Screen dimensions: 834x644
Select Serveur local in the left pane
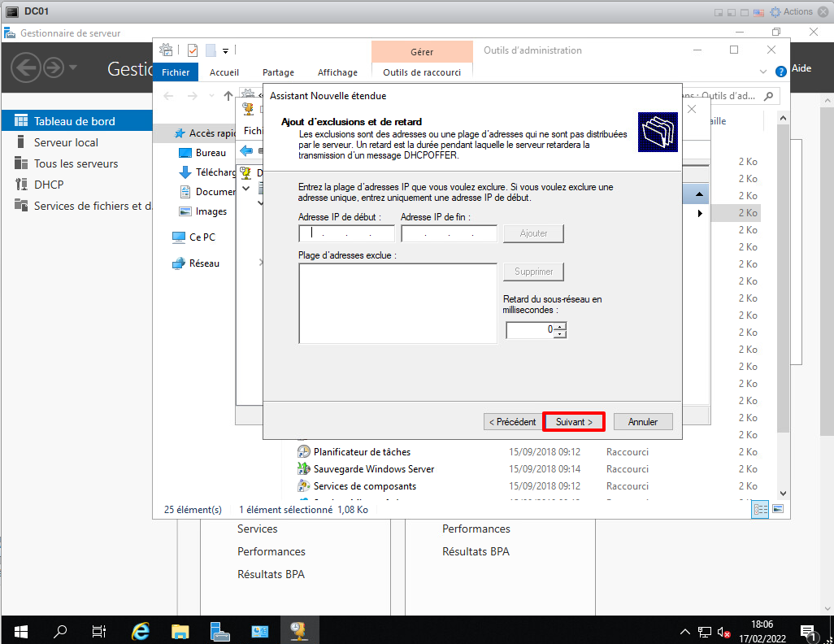tap(66, 142)
